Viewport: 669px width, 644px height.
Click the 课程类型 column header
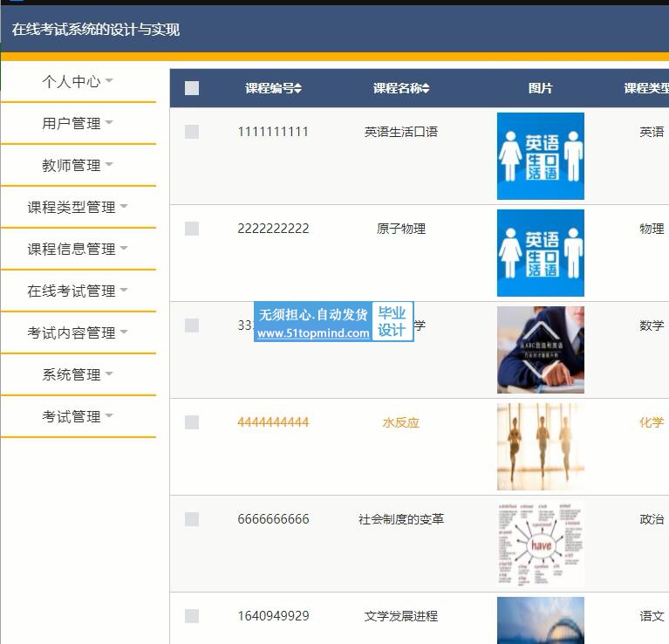tap(646, 88)
